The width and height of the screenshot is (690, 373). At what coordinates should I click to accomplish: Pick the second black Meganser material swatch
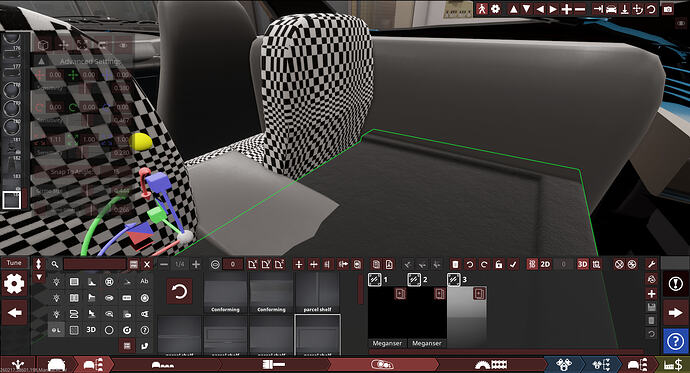[x=427, y=317]
